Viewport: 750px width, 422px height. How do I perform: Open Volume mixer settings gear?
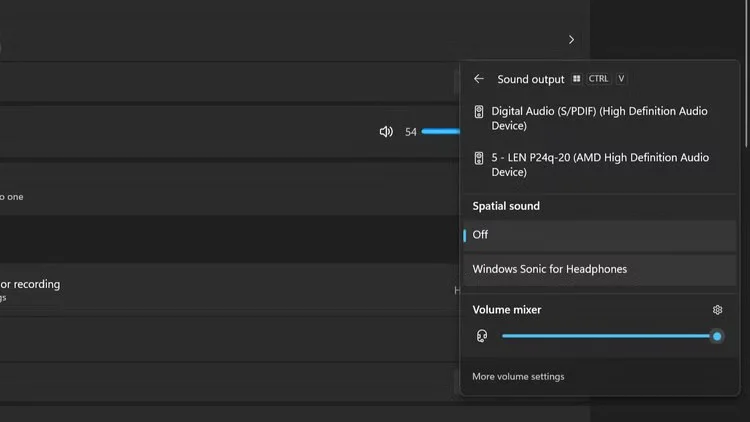(x=717, y=310)
